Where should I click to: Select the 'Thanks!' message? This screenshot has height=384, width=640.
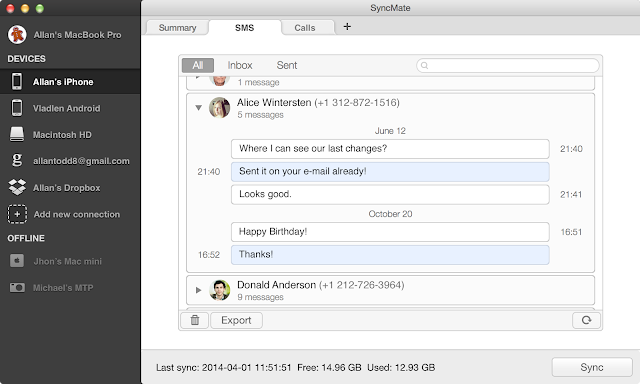[390, 255]
